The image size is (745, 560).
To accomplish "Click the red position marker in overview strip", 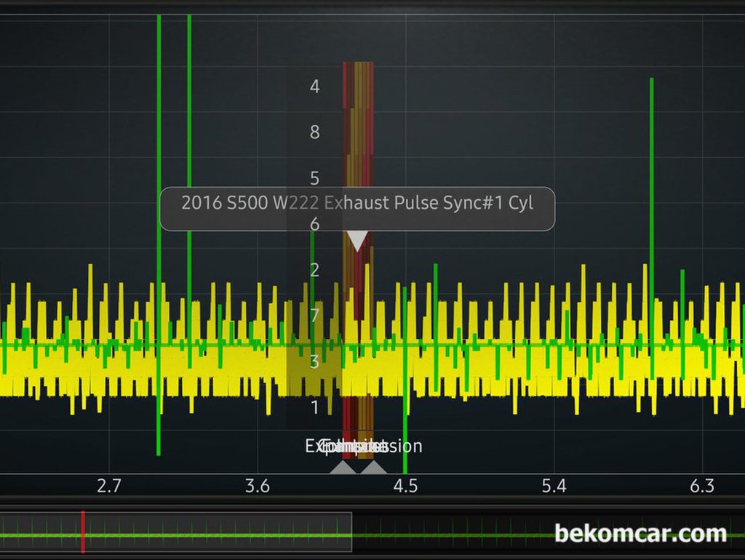I will tap(82, 531).
